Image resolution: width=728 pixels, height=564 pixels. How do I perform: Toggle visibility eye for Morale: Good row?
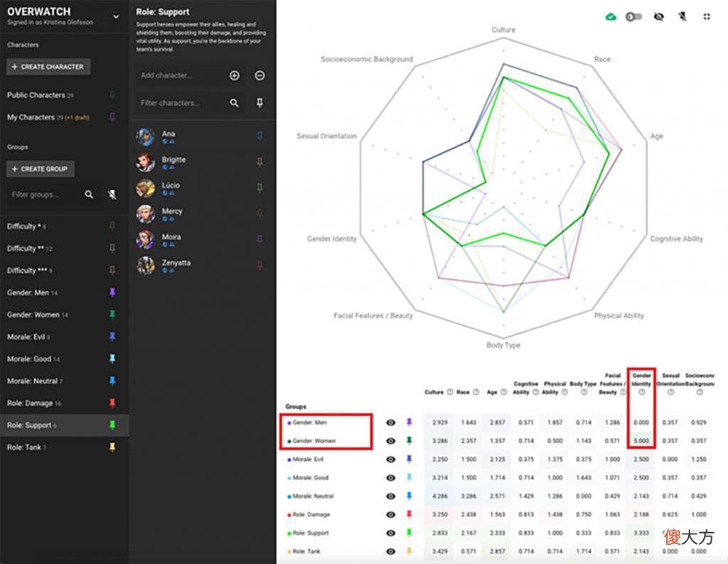[390, 478]
